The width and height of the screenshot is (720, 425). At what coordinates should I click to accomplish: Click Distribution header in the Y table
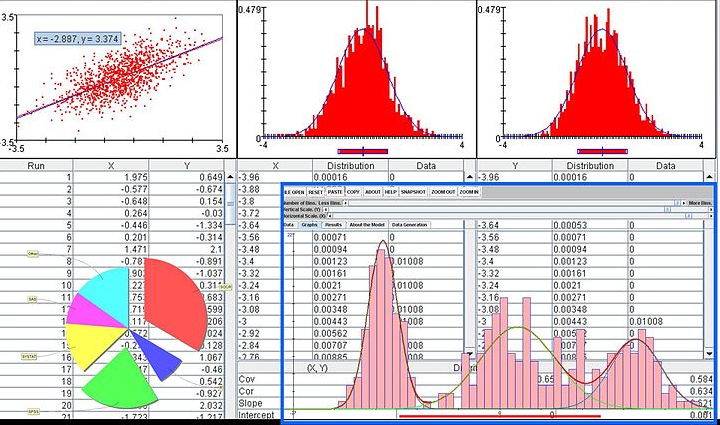pyautogui.click(x=590, y=166)
